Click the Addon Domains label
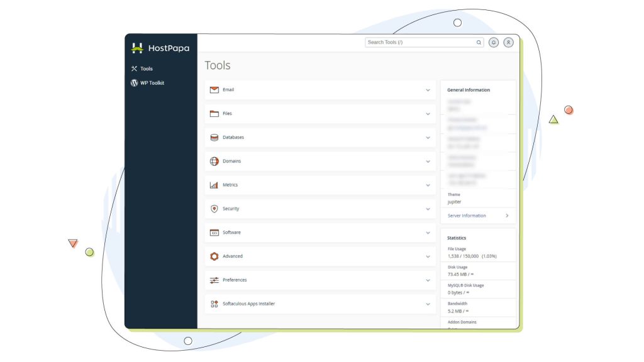Image resolution: width=644 pixels, height=362 pixels. 462,322
